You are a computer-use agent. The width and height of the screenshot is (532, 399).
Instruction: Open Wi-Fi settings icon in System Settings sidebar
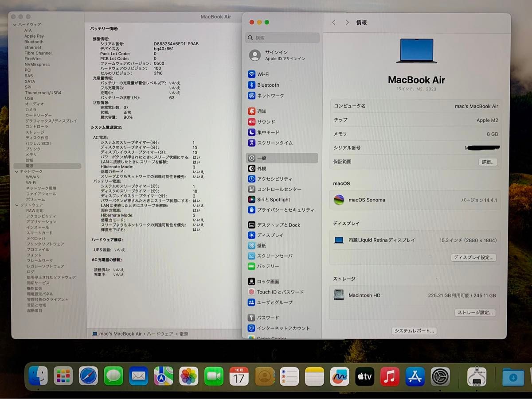(251, 74)
